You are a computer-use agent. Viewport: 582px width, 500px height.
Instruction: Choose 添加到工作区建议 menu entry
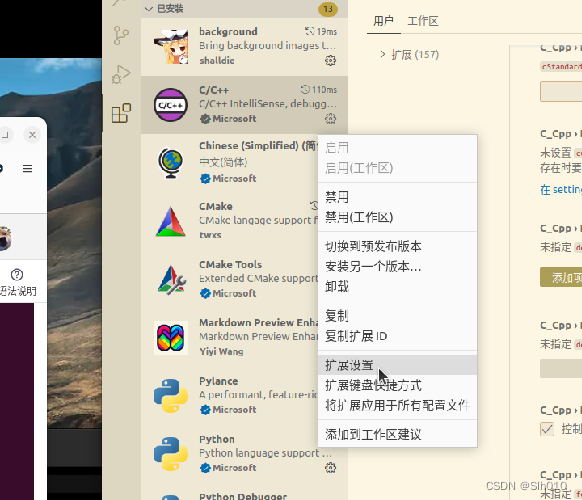click(398, 434)
